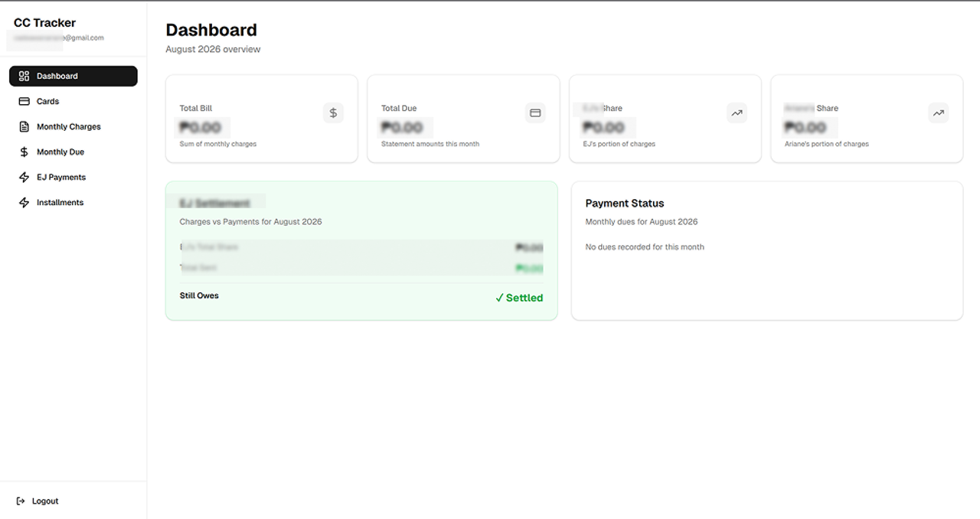Click the 'Total Bill' label
Viewport: 980px width, 519px height.
coord(196,108)
